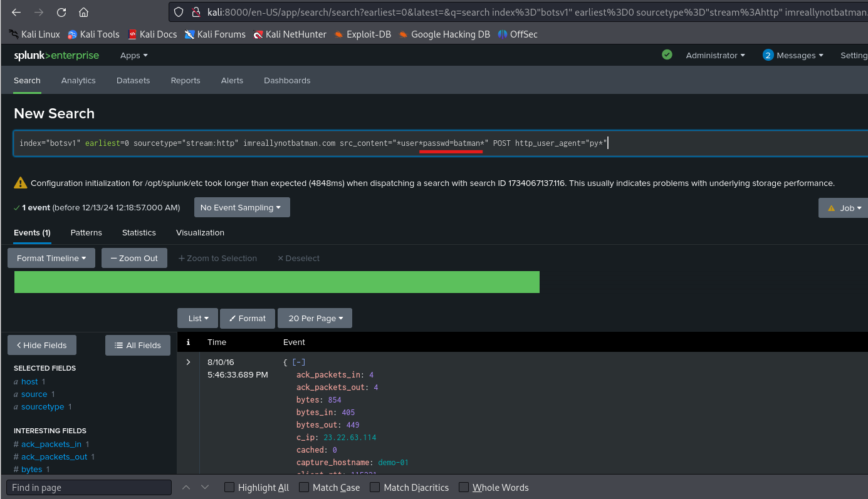Image resolution: width=868 pixels, height=499 pixels.
Task: Click the ack_packets_in interesting field
Action: point(51,444)
